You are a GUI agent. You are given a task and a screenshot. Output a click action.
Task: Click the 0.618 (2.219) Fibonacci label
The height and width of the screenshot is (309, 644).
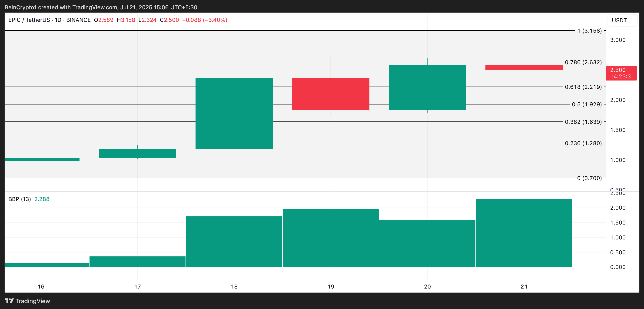click(x=583, y=87)
